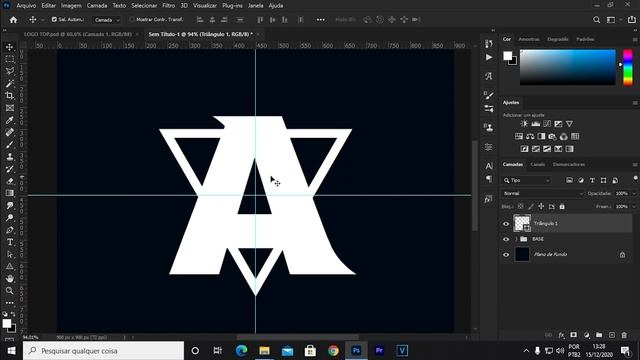Select the Eraser tool
Image resolution: width=640 pixels, height=360 pixels.
[9, 181]
